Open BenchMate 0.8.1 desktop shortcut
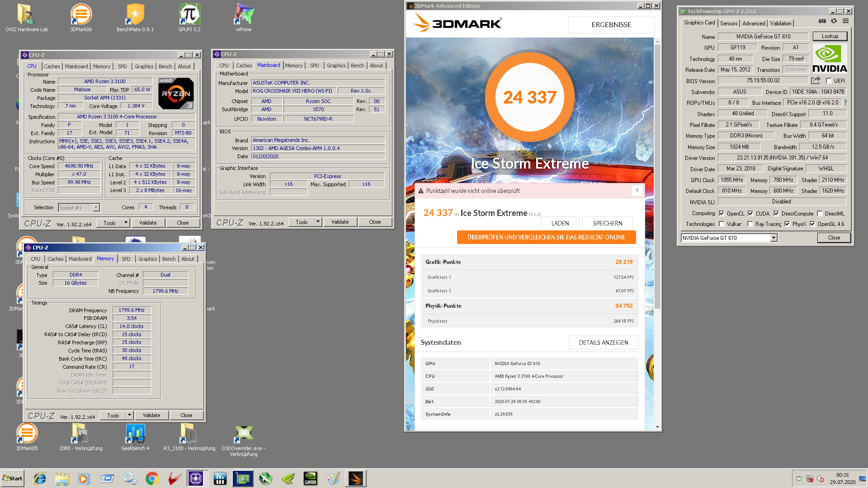 click(135, 18)
